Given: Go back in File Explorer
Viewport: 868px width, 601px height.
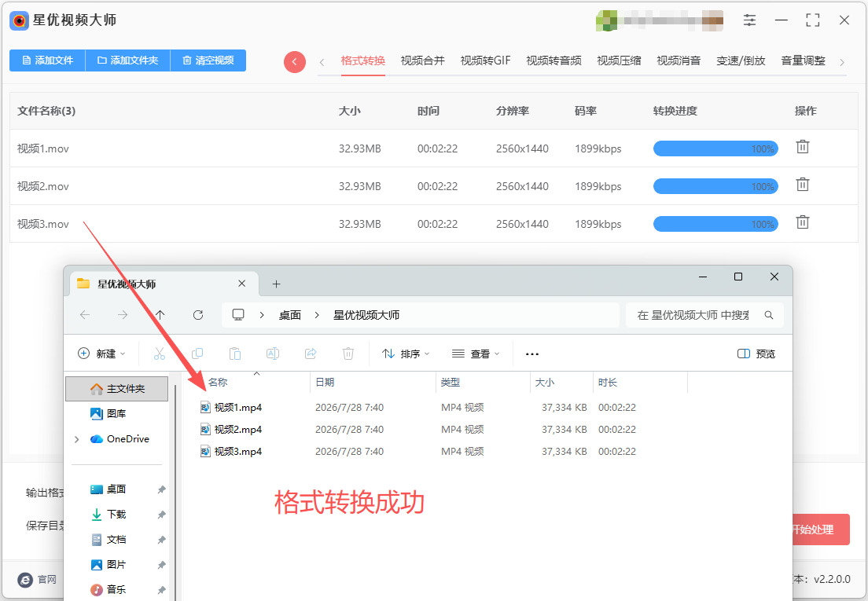Looking at the screenshot, I should coord(85,315).
